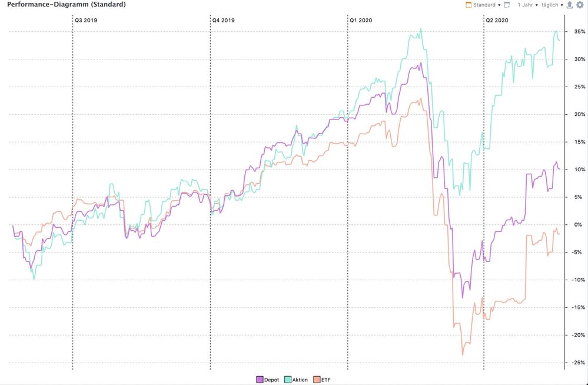Click the 35% axis label
Viewport: 588px width, 385px height.
tap(579, 31)
